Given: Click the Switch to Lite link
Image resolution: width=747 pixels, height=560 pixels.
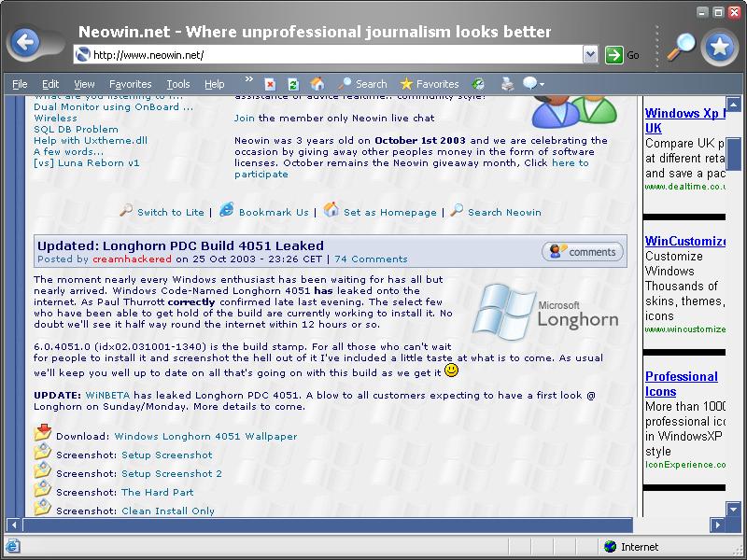Looking at the screenshot, I should point(171,213).
